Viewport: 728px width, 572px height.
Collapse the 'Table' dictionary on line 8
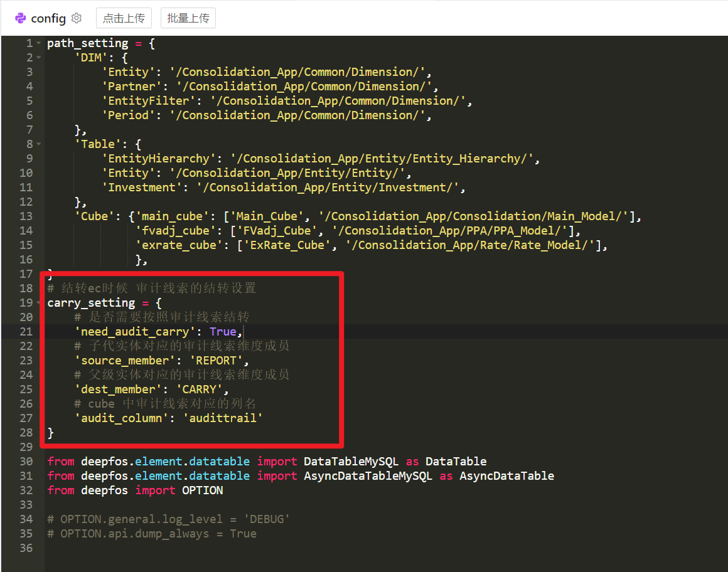click(x=39, y=145)
